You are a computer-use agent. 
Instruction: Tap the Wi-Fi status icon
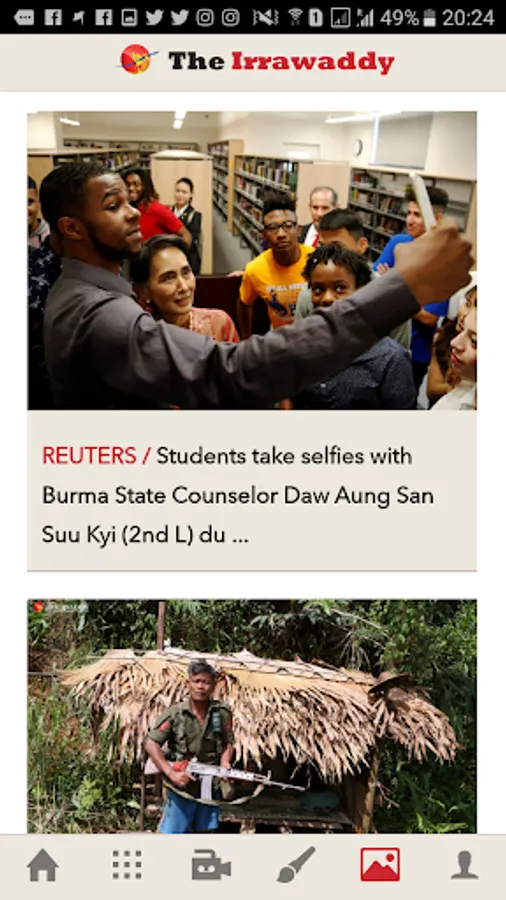[295, 17]
